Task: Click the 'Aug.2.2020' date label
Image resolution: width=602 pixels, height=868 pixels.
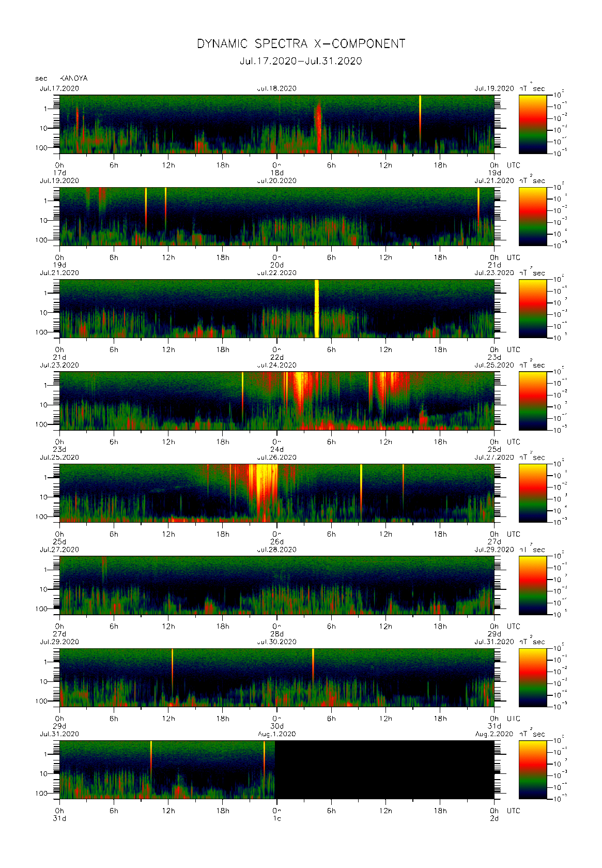Action: 494,734
